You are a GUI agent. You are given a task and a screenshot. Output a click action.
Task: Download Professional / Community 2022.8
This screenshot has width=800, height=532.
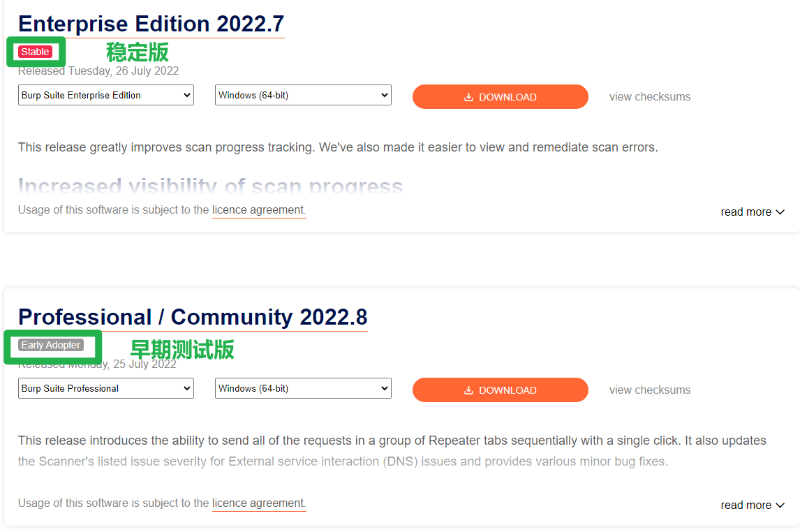500,390
